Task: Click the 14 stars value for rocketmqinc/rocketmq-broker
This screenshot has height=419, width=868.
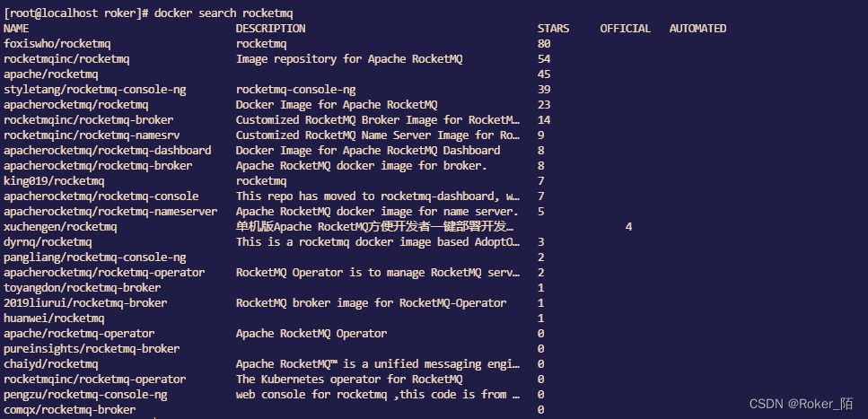Action: pyautogui.click(x=544, y=119)
